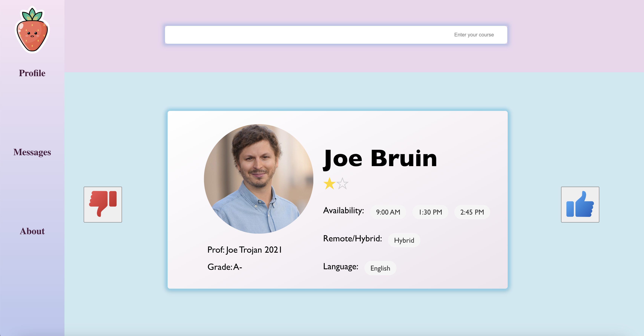The height and width of the screenshot is (336, 644).
Task: Choose the 2:45 PM time slot
Action: tap(472, 212)
